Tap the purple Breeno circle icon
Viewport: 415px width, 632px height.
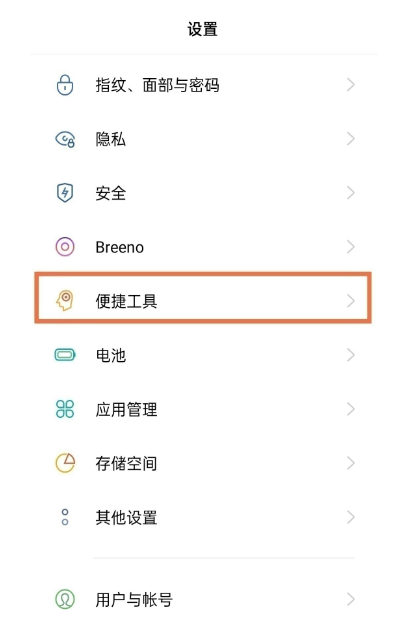pos(65,247)
